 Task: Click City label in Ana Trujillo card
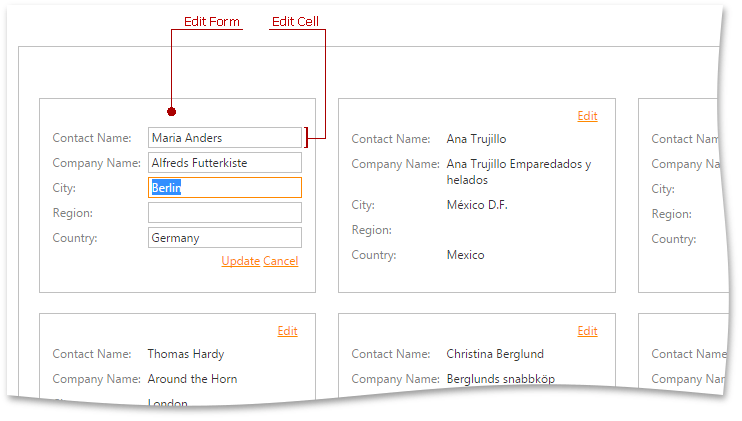click(x=363, y=205)
